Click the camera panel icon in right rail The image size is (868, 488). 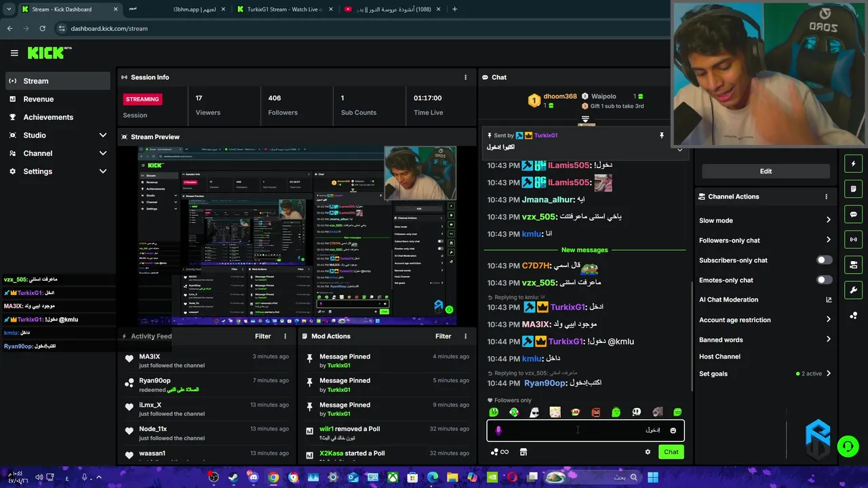click(853, 265)
